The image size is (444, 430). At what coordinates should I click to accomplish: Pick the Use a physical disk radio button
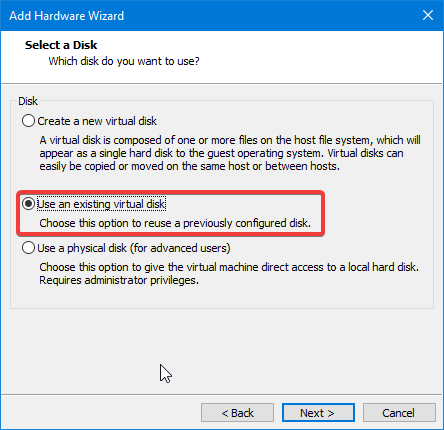pyautogui.click(x=28, y=248)
